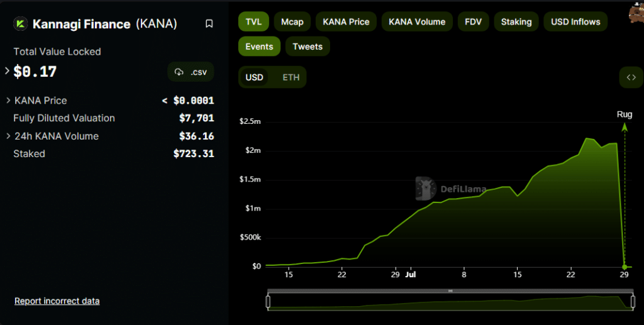Switch chart denomination to USD

click(254, 77)
